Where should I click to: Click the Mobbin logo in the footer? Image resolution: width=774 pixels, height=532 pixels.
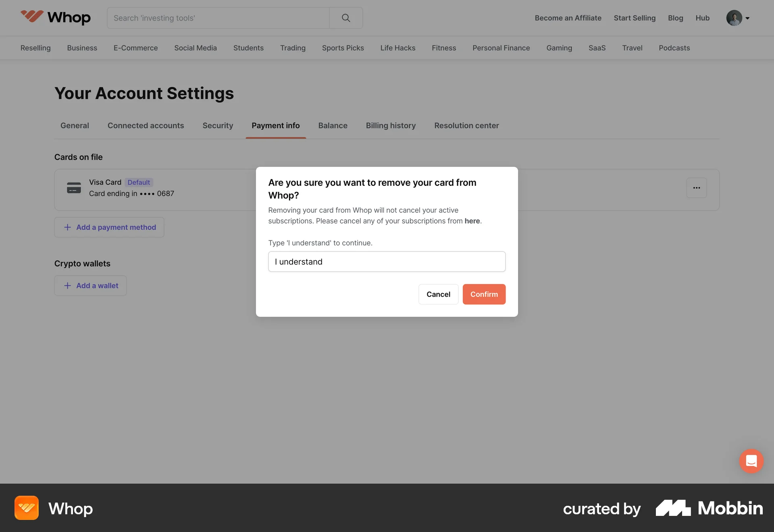[709, 508]
